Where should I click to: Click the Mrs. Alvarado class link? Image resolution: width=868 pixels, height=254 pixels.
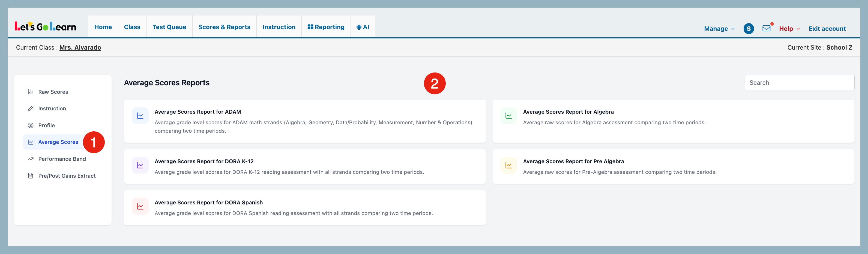[80, 47]
